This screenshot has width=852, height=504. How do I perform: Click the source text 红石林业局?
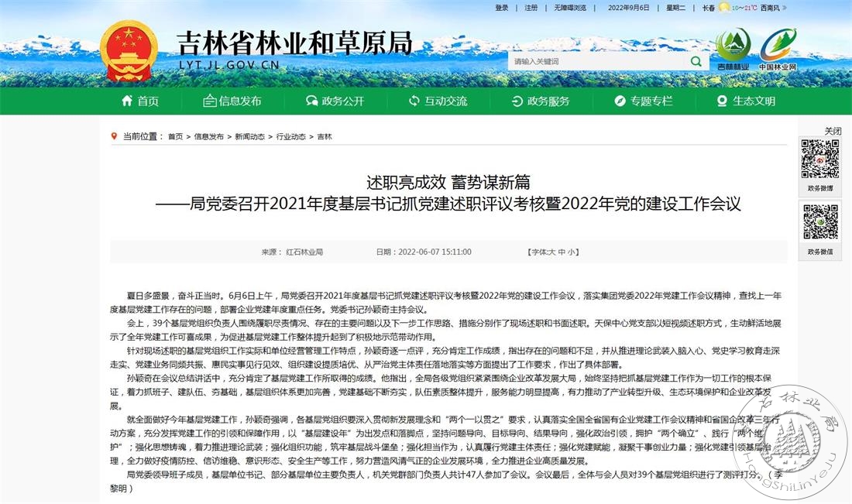coord(304,252)
